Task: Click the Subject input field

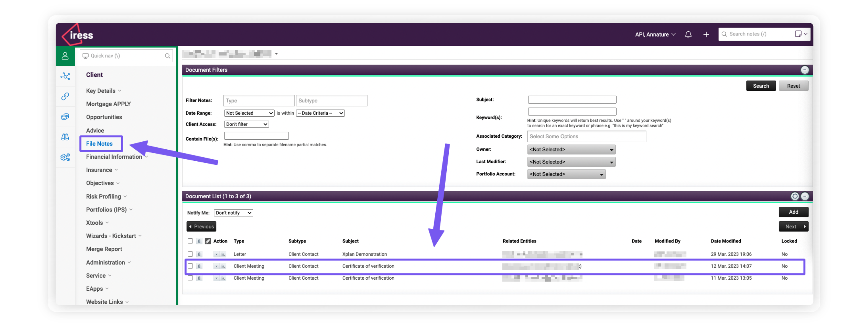Action: click(x=572, y=99)
